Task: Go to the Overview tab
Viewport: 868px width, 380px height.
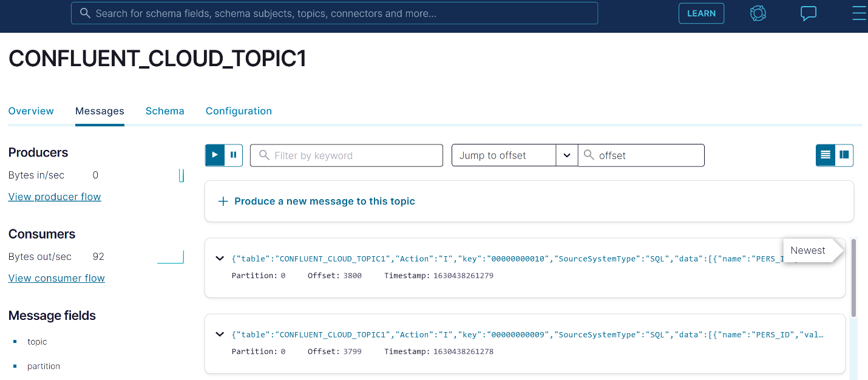Action: [31, 111]
